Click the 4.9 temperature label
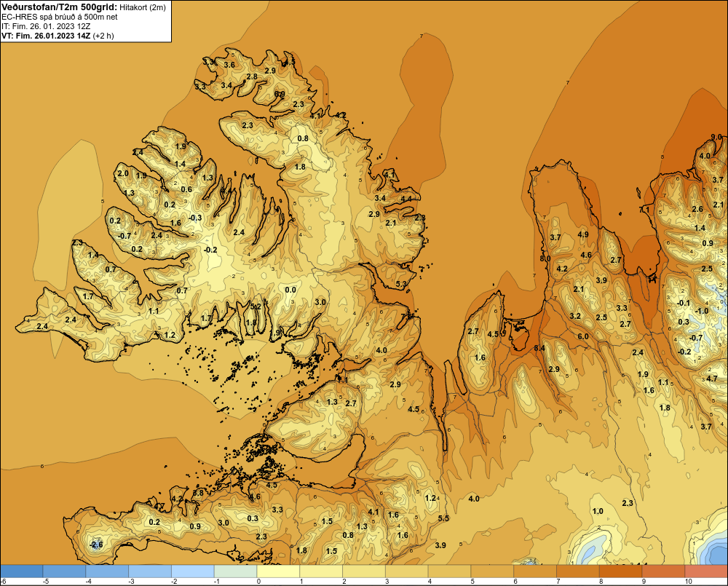Screen dimensions: 728x586 coord(583,234)
